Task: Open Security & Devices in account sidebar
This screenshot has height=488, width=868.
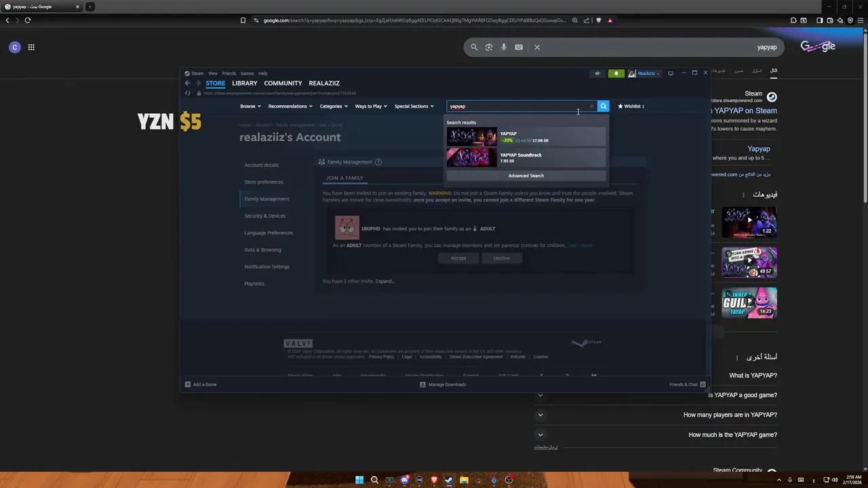Action: coord(265,216)
